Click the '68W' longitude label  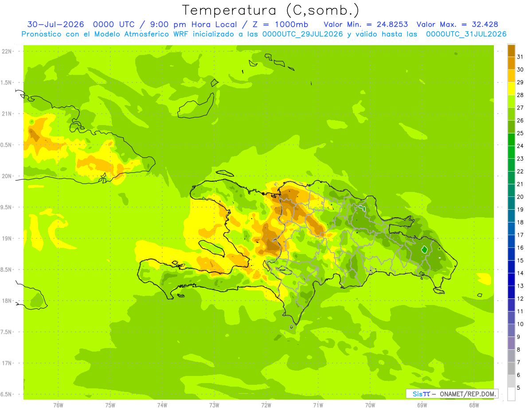coord(474,405)
